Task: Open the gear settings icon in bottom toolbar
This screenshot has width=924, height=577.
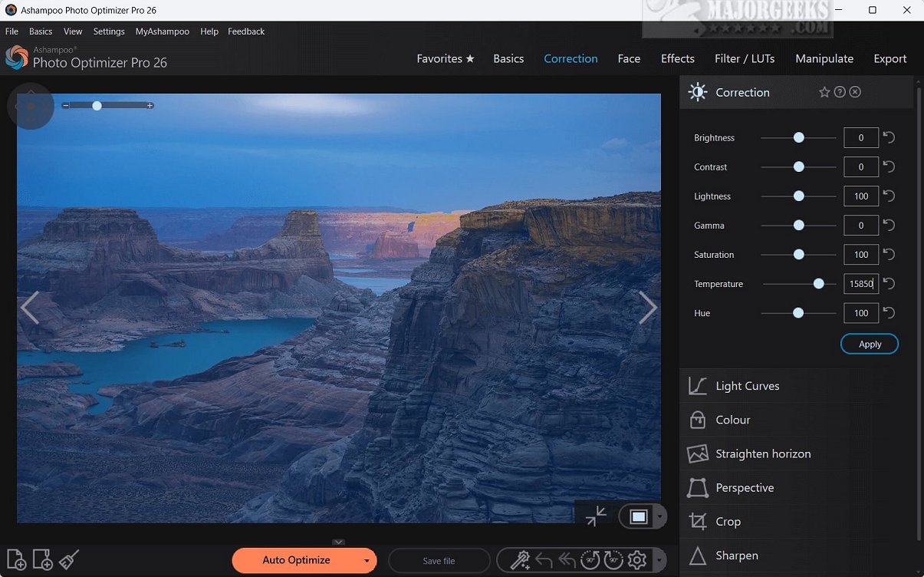Action: tap(637, 561)
